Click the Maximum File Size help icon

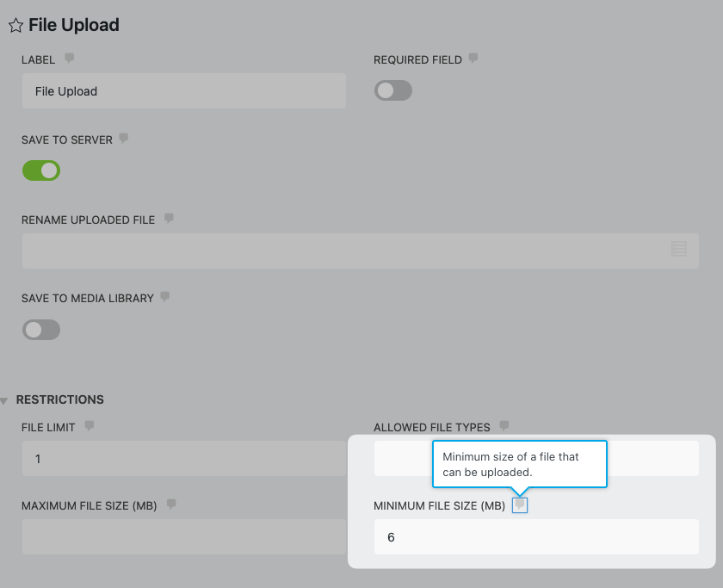click(171, 504)
